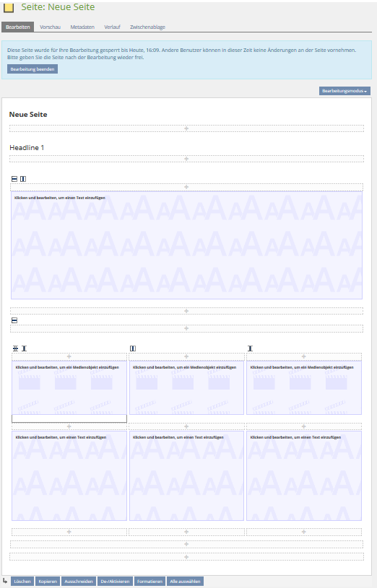This screenshot has width=377, height=588.
Task: Add content via plus below Neue Seite heading
Action: pyautogui.click(x=186, y=128)
